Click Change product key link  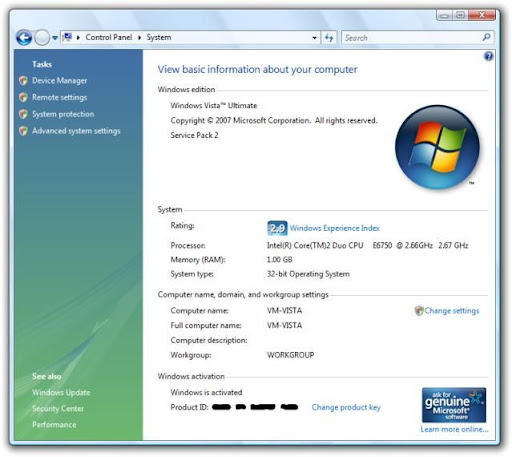346,407
